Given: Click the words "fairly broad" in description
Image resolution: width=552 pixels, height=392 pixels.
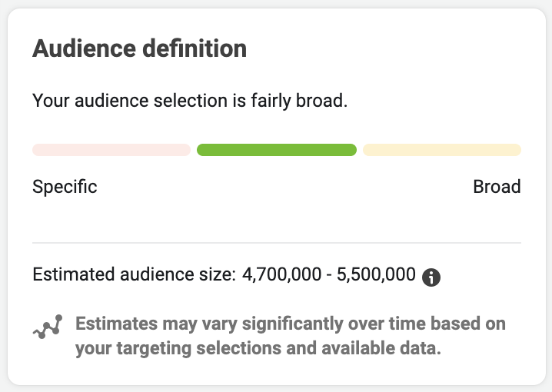Looking at the screenshot, I should 299,101.
